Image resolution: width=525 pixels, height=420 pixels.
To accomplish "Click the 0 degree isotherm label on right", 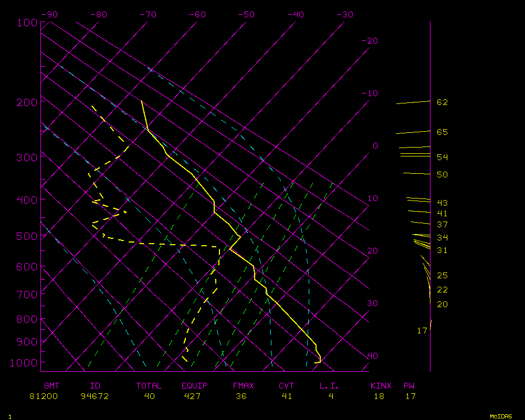I will (x=375, y=145).
